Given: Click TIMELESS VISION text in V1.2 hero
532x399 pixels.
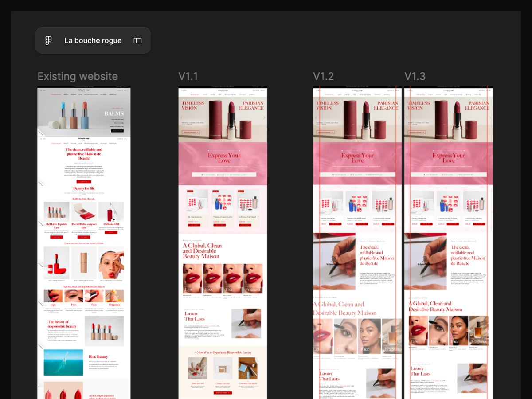Looking at the screenshot, I should pos(328,106).
